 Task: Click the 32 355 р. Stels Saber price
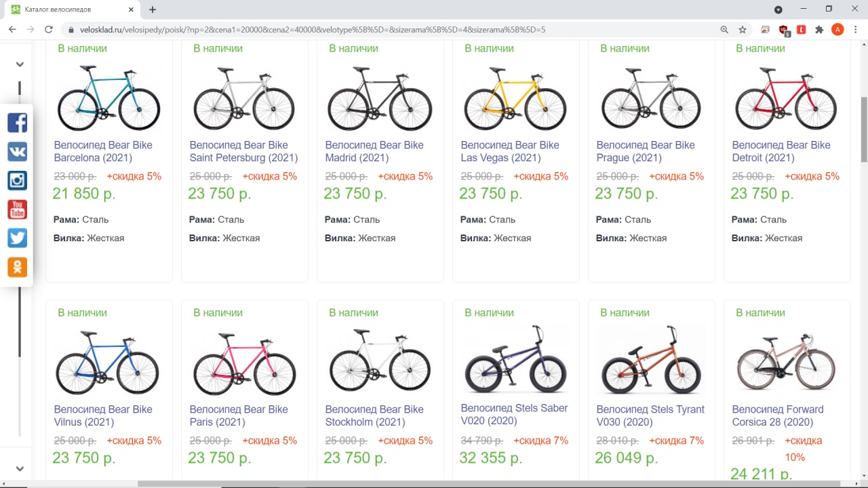[x=491, y=458]
